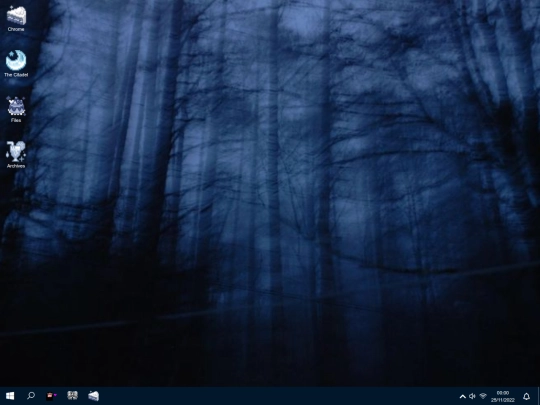This screenshot has height=405, width=540.
Task: Launch the taskbar app with red box and purple heart
Action: [x=52, y=396]
